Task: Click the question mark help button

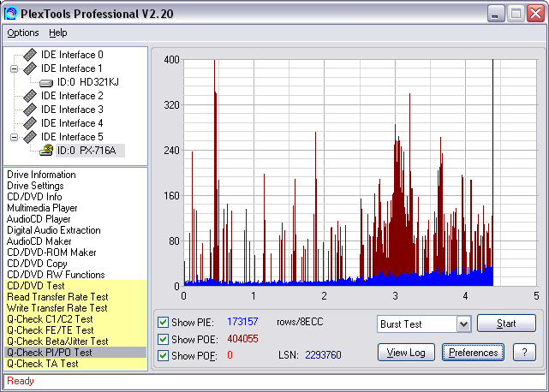Action: coord(524,352)
